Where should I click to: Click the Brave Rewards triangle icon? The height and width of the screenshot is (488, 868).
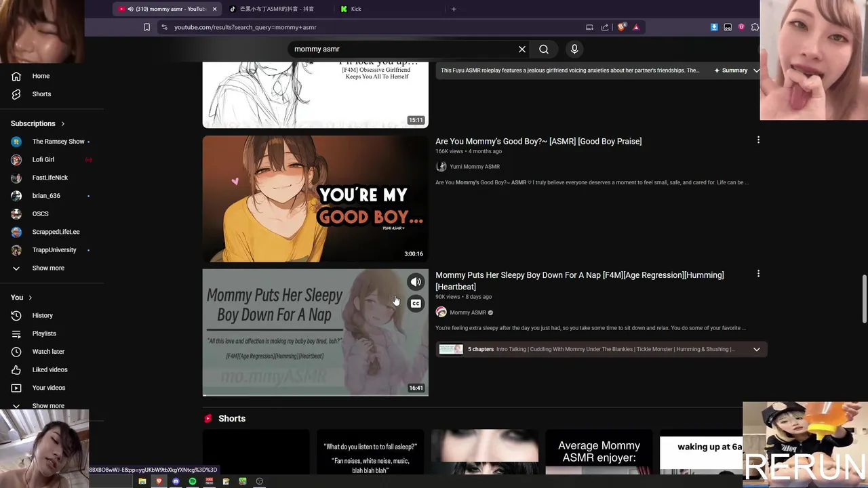point(636,27)
